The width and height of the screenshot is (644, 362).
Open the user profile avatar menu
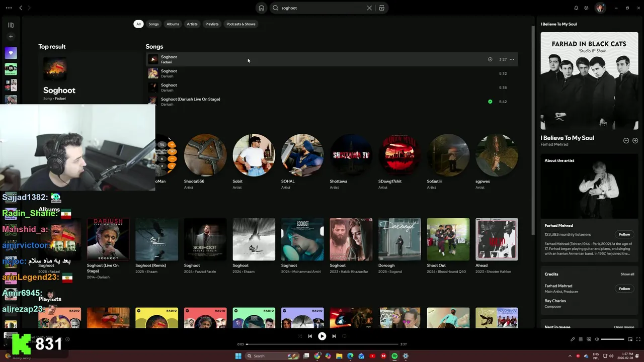[x=600, y=8]
